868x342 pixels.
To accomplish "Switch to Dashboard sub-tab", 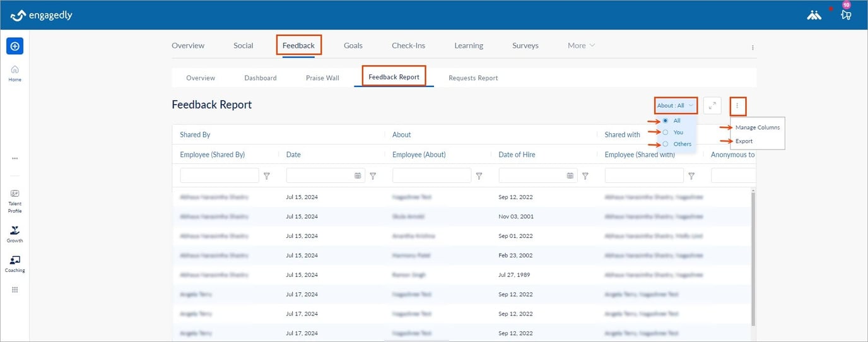I will pos(261,78).
